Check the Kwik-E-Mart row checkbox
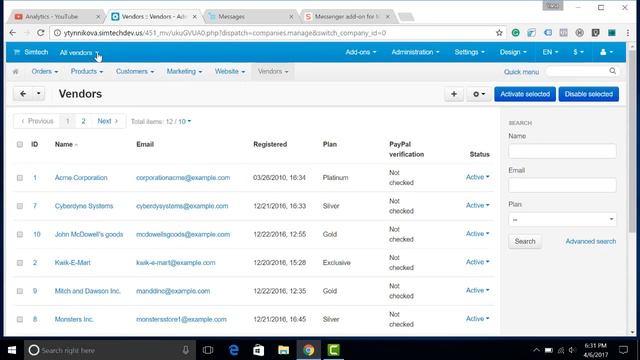The height and width of the screenshot is (360, 640). coord(20,262)
